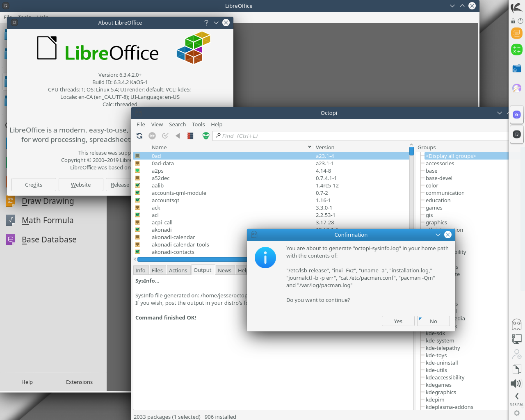Click the installed status icon for ack
This screenshot has height=420, width=525.
[x=137, y=208]
